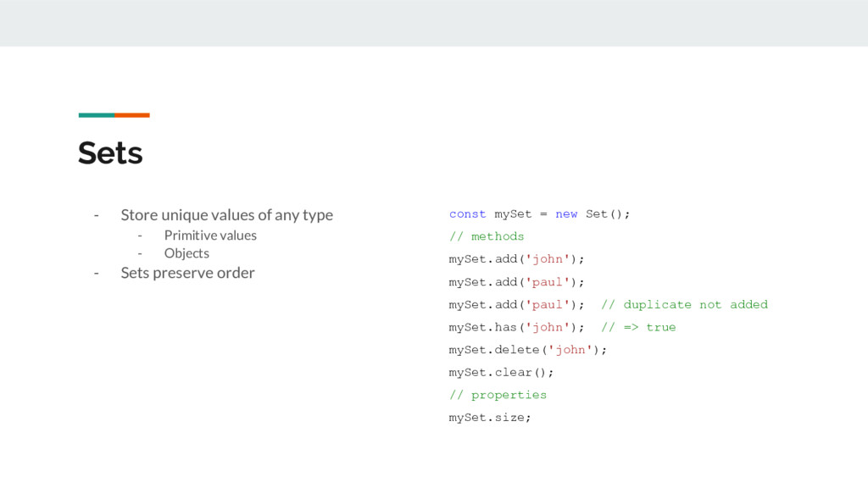Click the mySet.add('john') code line

coord(516,259)
